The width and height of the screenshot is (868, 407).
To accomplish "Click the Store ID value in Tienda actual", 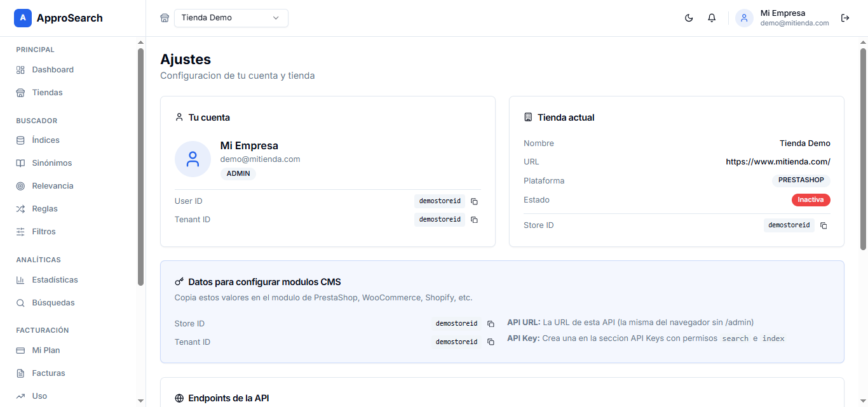I will [789, 225].
